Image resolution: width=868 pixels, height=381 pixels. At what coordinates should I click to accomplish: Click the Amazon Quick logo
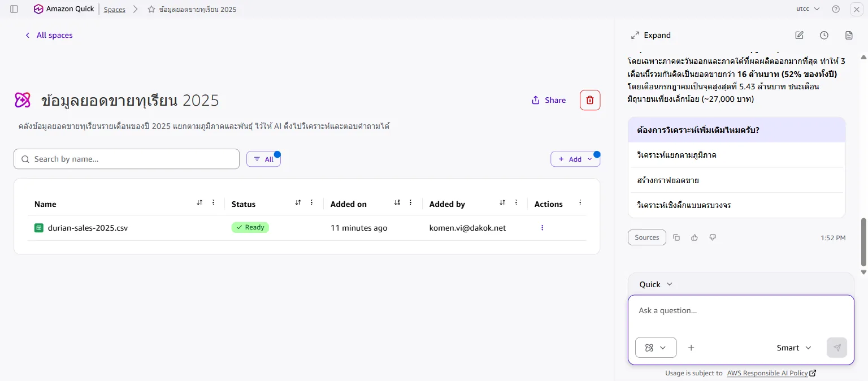(x=64, y=9)
